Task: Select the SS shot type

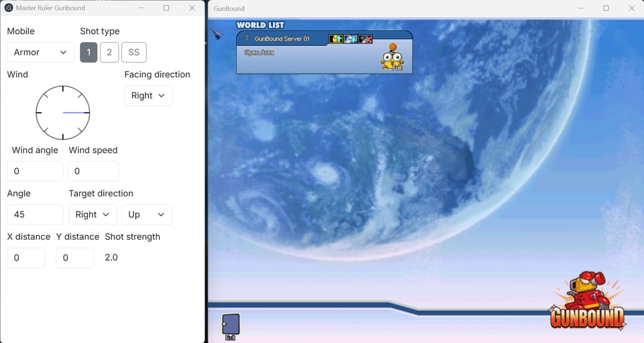Action: point(134,52)
